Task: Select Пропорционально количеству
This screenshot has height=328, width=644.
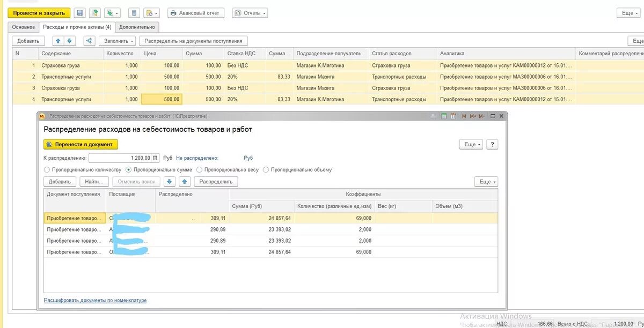Action: tap(83, 170)
